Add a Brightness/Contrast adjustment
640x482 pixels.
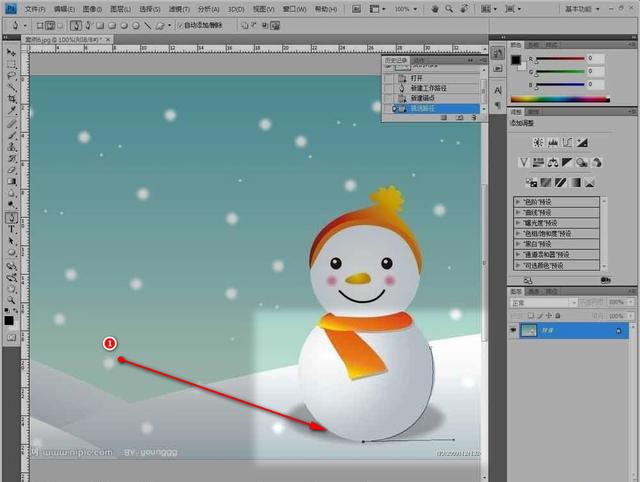coord(535,141)
